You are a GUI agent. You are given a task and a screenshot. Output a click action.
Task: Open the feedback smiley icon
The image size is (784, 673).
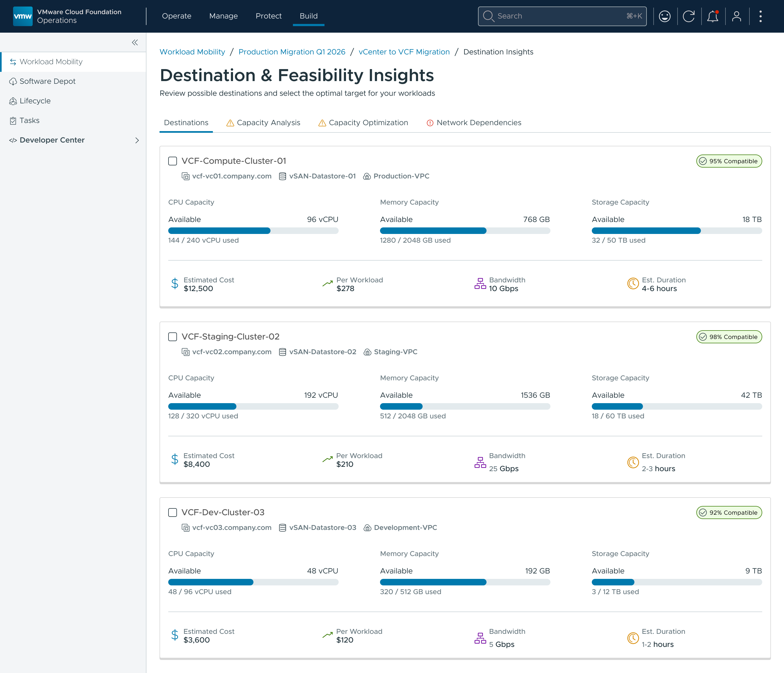coord(664,16)
